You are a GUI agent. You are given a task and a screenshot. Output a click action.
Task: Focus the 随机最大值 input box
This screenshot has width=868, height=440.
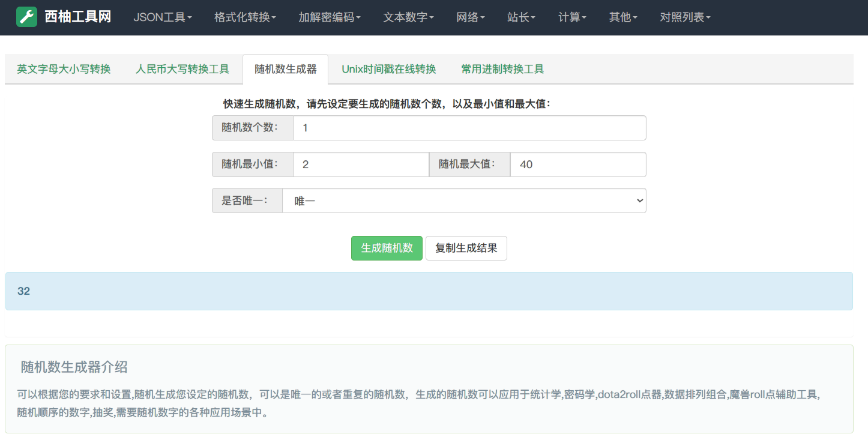tap(577, 164)
